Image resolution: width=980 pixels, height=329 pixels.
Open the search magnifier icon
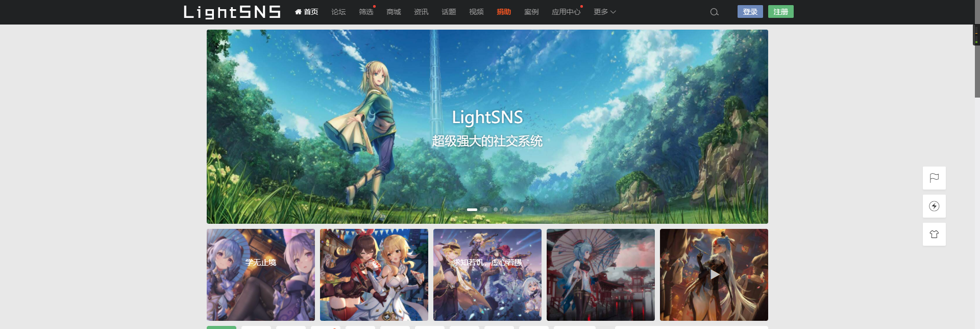pos(714,12)
